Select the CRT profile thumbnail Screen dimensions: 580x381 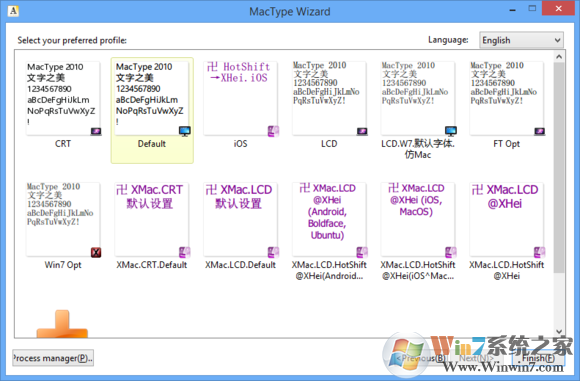pyautogui.click(x=63, y=98)
